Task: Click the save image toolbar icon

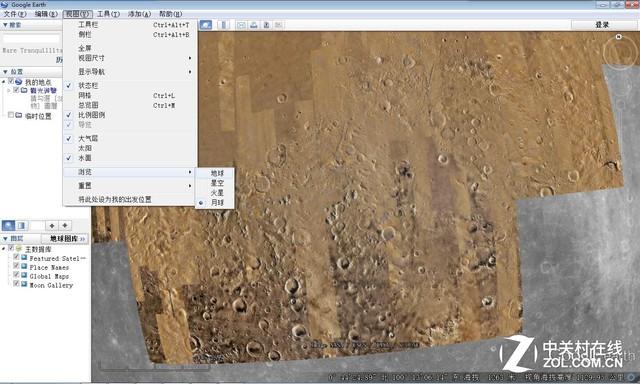Action: click(x=266, y=25)
